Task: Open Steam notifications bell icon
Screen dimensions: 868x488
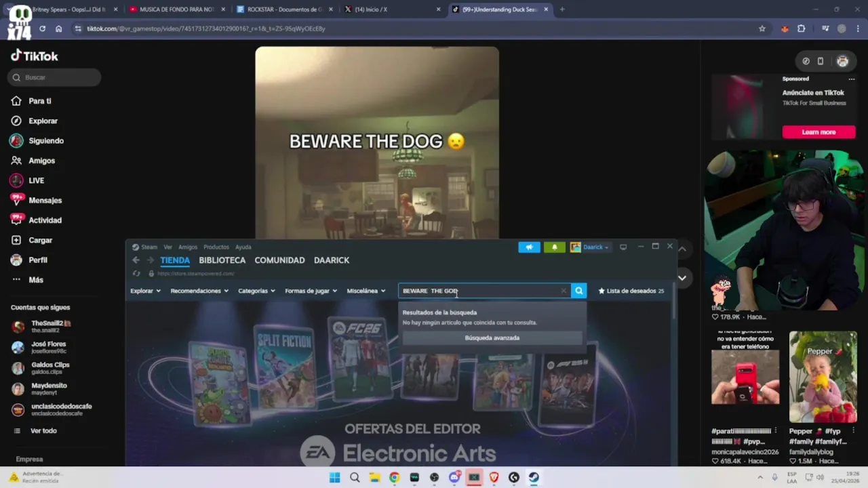Action: pos(554,247)
